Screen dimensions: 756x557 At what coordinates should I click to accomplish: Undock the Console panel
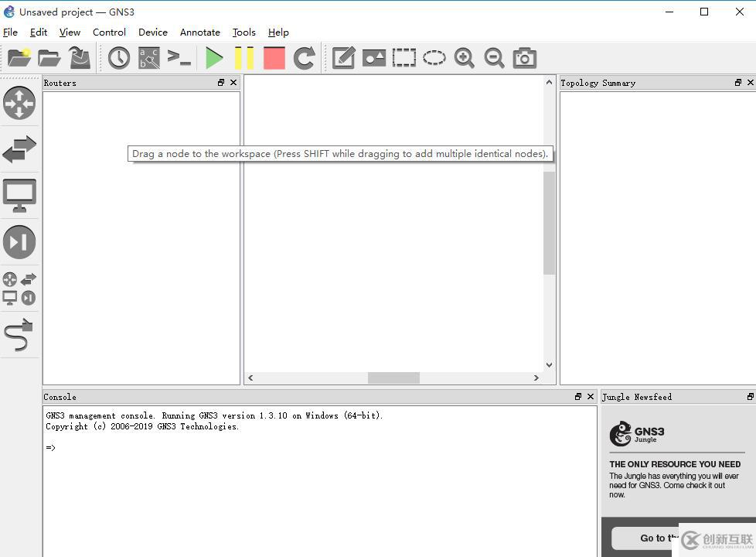[578, 396]
